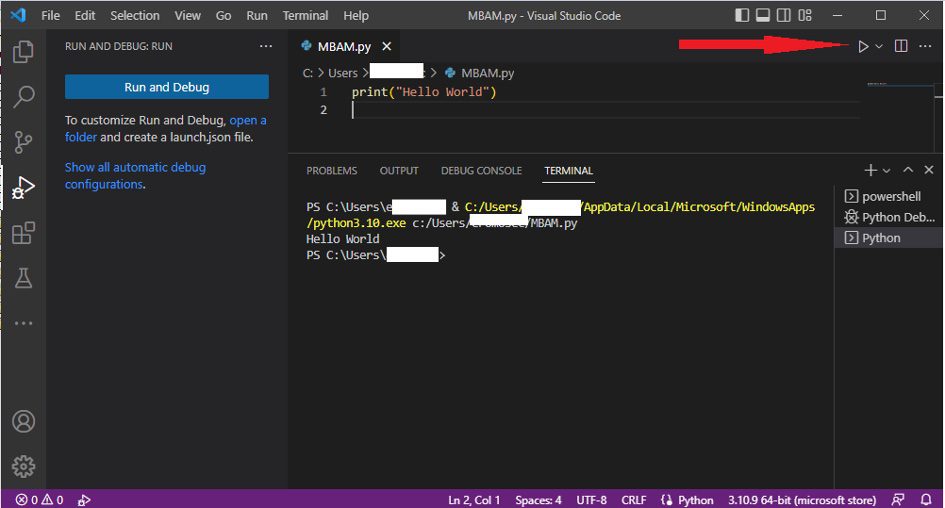
Task: Click the feedback icon in status bar
Action: coord(898,500)
